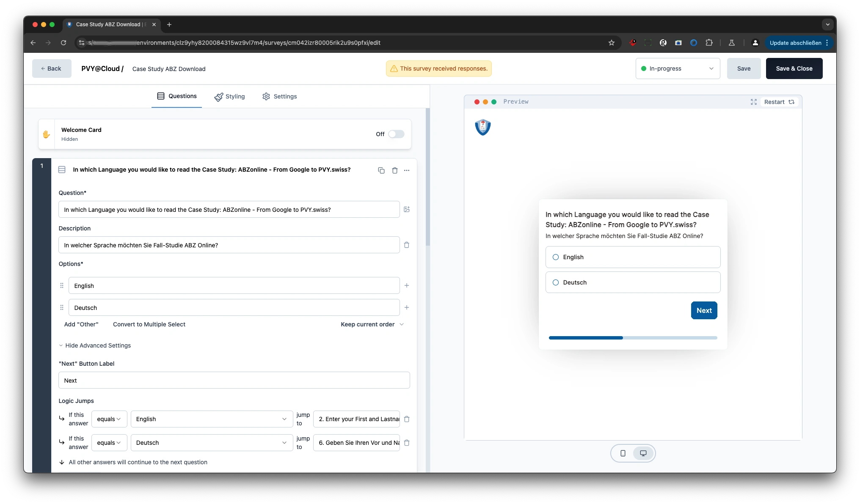Screen dimensions: 860x504
Task: Click into the Description text field
Action: [x=229, y=245]
